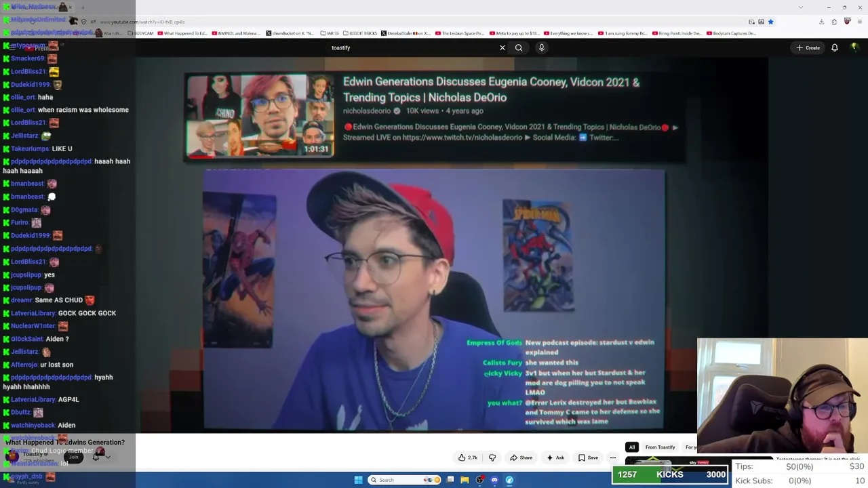
Task: Toggle the Toastify channel notification bell
Action: click(x=97, y=457)
